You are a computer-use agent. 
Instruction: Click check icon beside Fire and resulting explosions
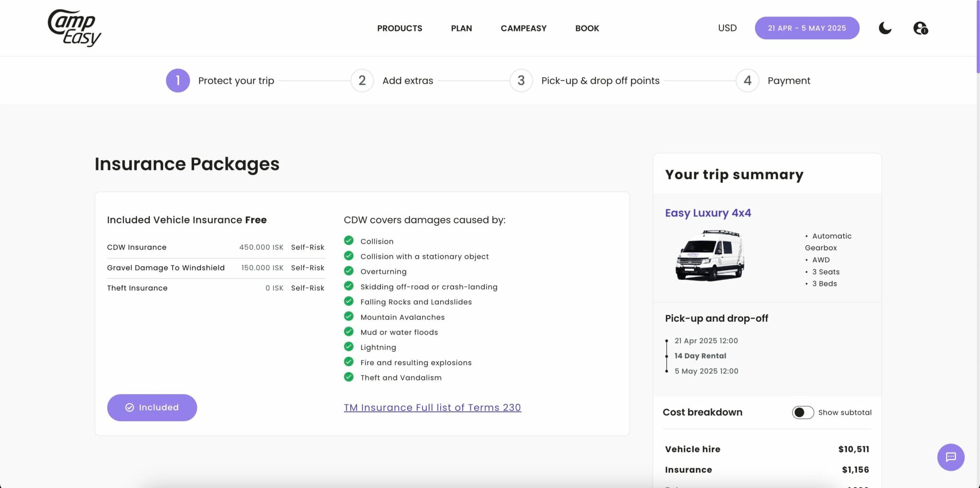click(x=349, y=362)
